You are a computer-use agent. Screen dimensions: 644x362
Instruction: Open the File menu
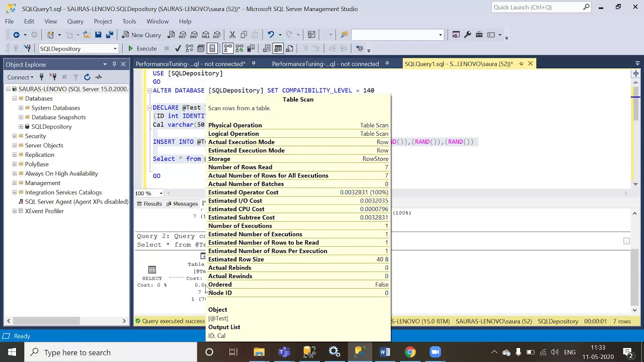click(9, 21)
